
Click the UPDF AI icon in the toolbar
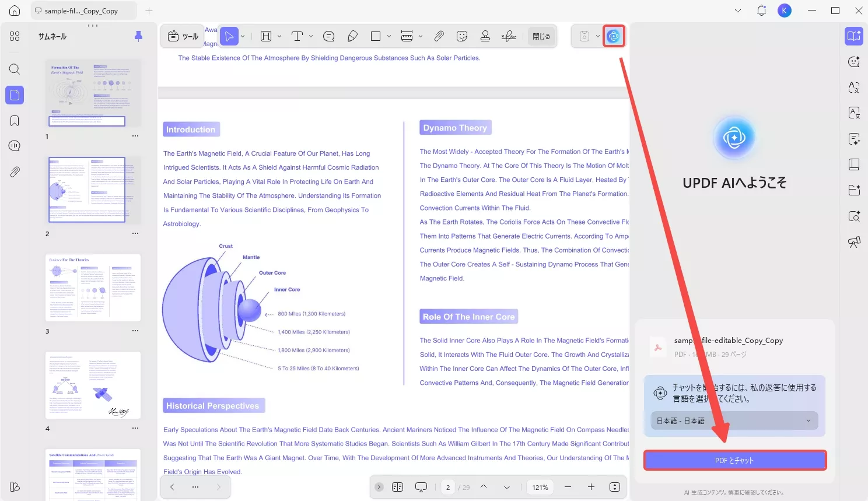click(x=613, y=36)
